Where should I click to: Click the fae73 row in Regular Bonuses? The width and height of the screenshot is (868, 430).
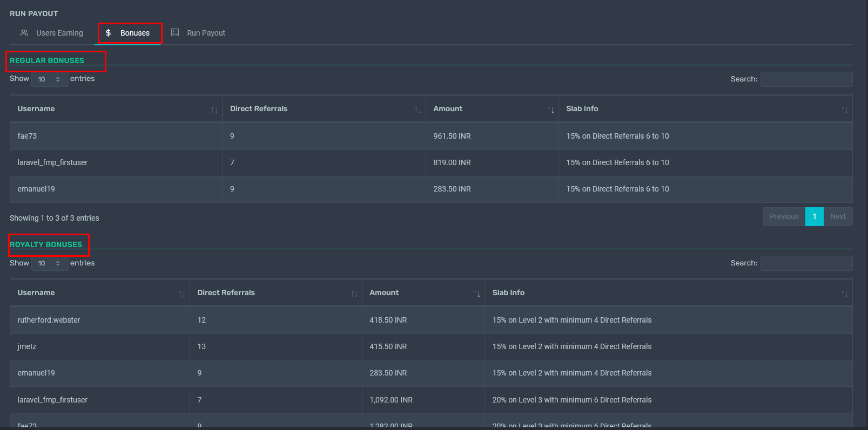[27, 136]
